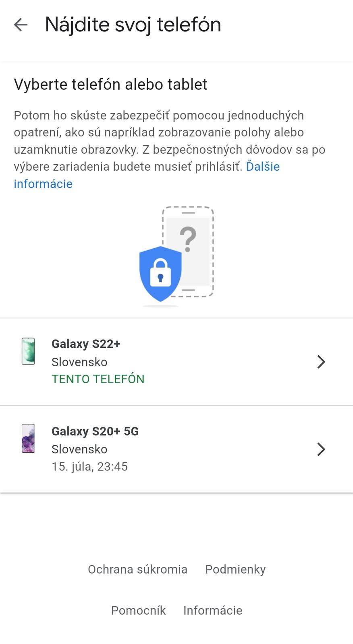Viewport: 353px width, 644px height.
Task: Click the "Nájdite svoj telefón" page title
Action: point(133,25)
